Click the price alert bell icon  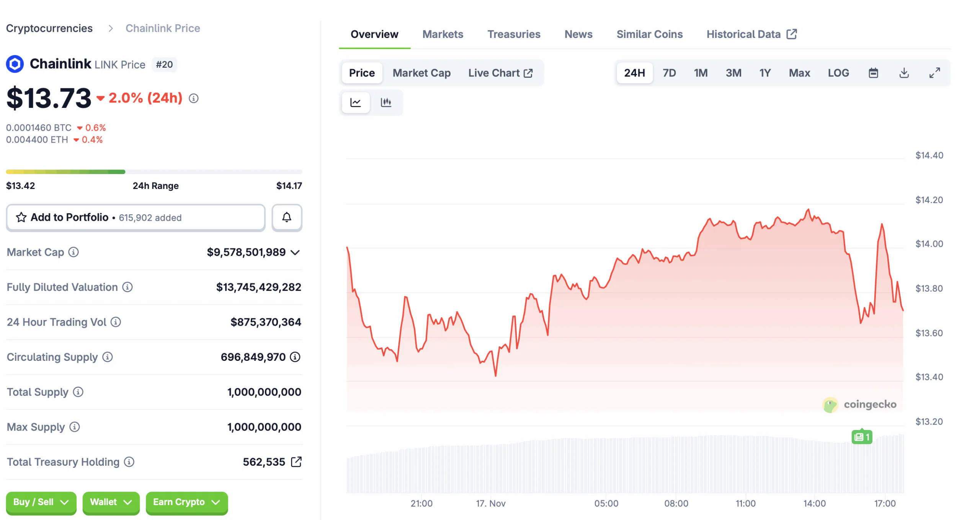pyautogui.click(x=286, y=217)
